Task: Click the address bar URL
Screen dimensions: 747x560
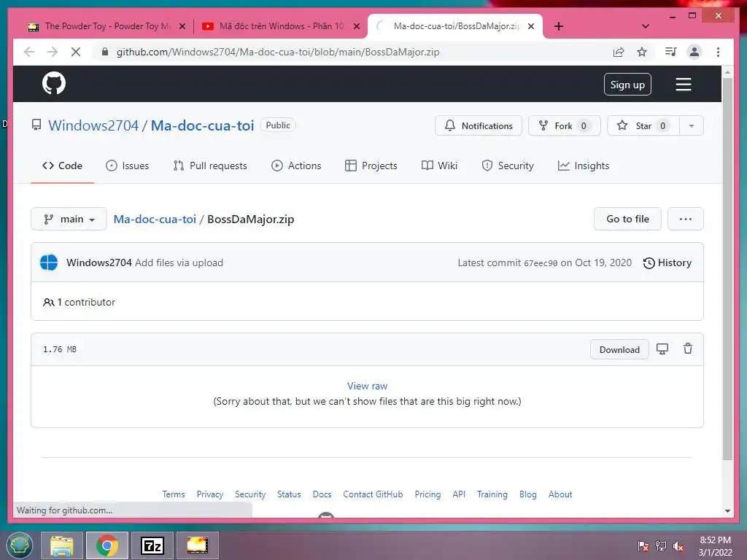Action: 278,52
